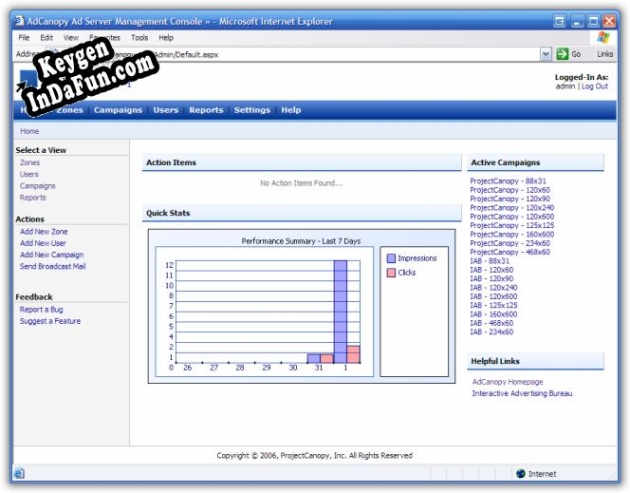Image resolution: width=630 pixels, height=493 pixels.
Task: Open IAB - 120x240 campaign
Action: click(494, 288)
